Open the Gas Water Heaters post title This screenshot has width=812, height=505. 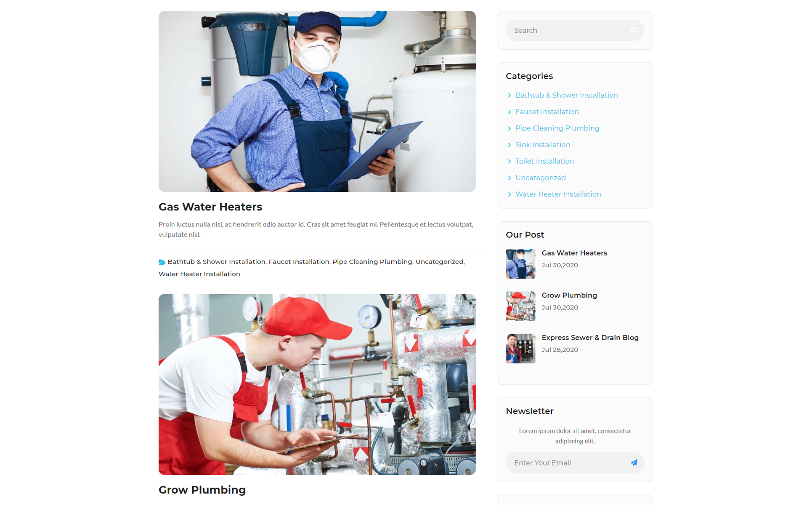pyautogui.click(x=210, y=207)
